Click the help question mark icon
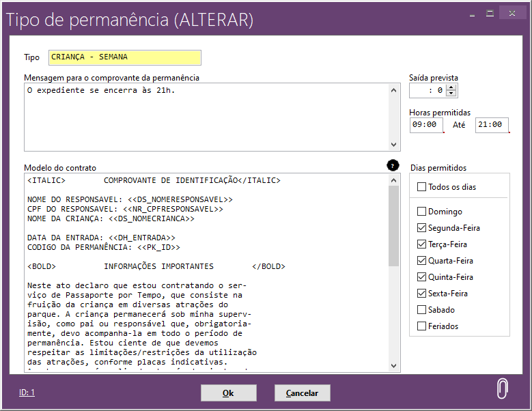This screenshot has width=532, height=411. coord(393,165)
